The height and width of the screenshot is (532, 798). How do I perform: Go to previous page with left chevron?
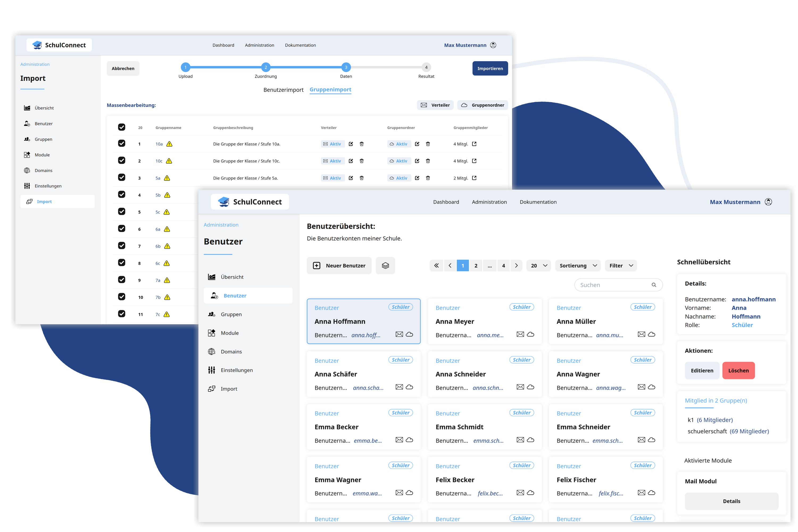tap(450, 266)
